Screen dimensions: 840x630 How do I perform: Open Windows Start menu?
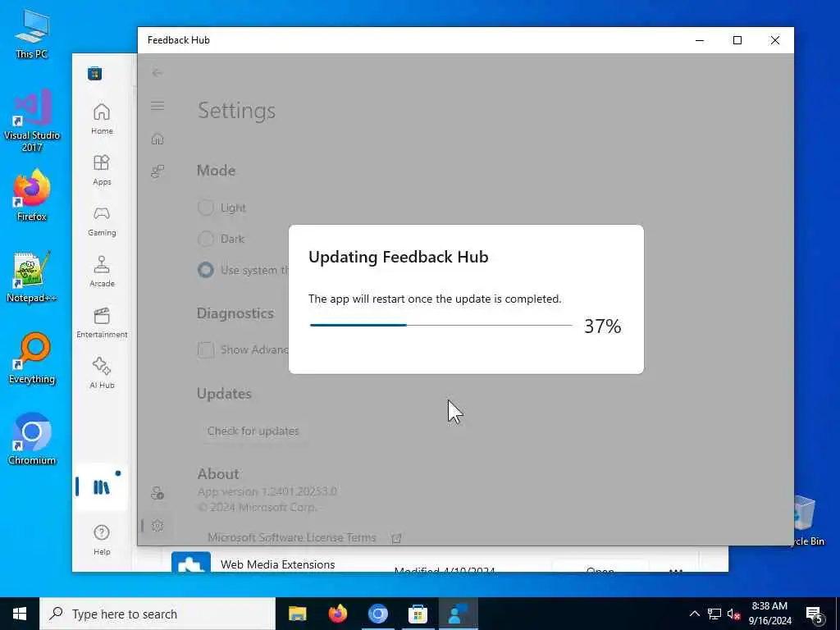coord(20,614)
